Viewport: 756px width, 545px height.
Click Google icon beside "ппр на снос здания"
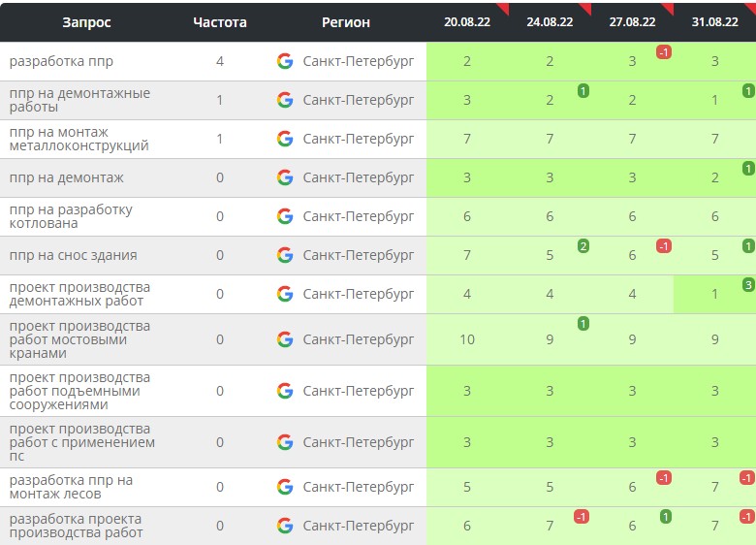[x=285, y=255]
